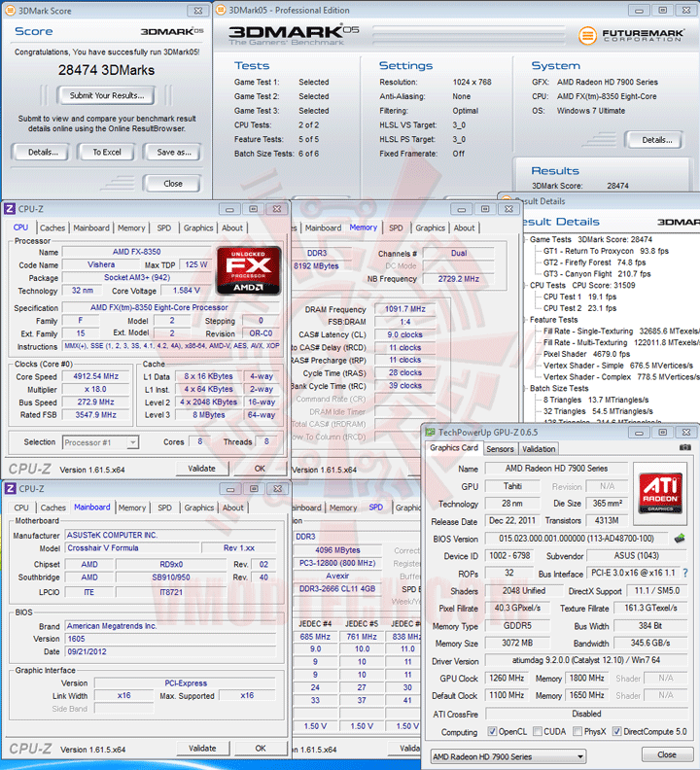Viewport: 700px width, 770px height.
Task: Click Close button in GPU-Z window
Action: [x=667, y=754]
